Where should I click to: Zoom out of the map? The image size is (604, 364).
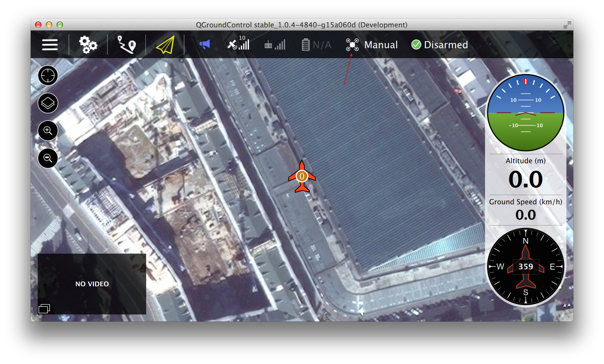[x=48, y=158]
